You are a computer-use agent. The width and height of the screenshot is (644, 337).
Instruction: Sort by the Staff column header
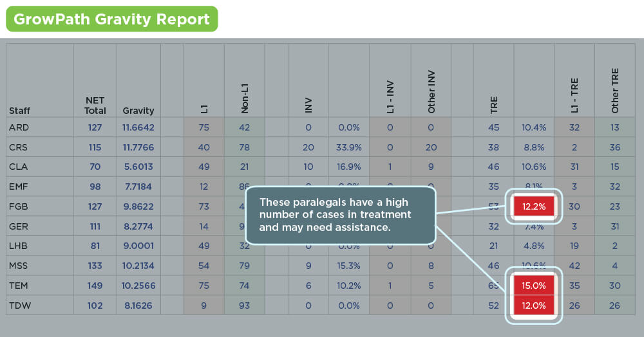pyautogui.click(x=19, y=111)
